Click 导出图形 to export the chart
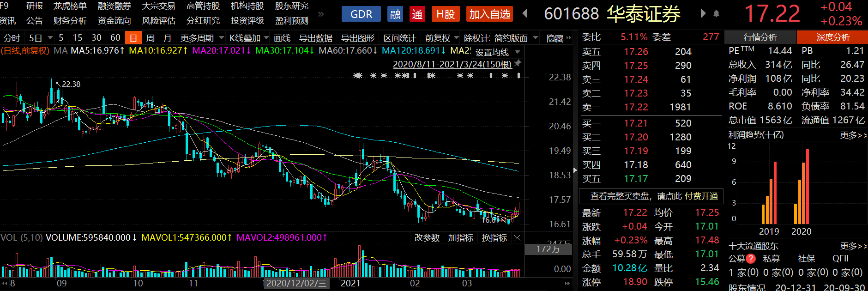Screen dimensions: 868x291 [x=358, y=38]
